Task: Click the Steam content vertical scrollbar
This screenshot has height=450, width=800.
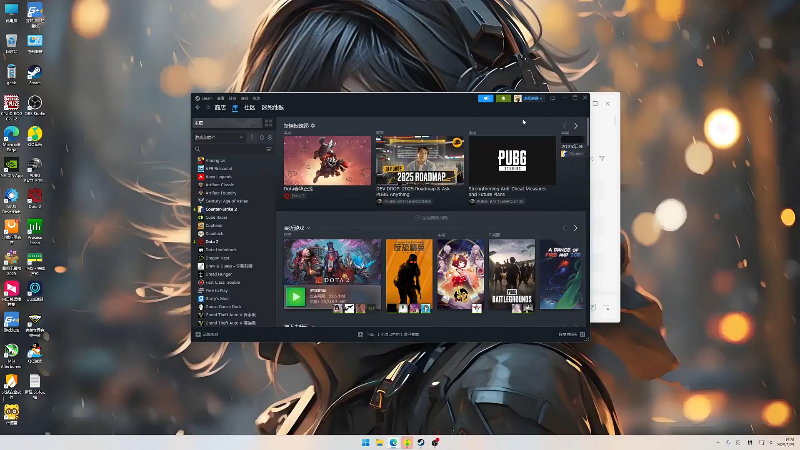Action: click(x=587, y=132)
